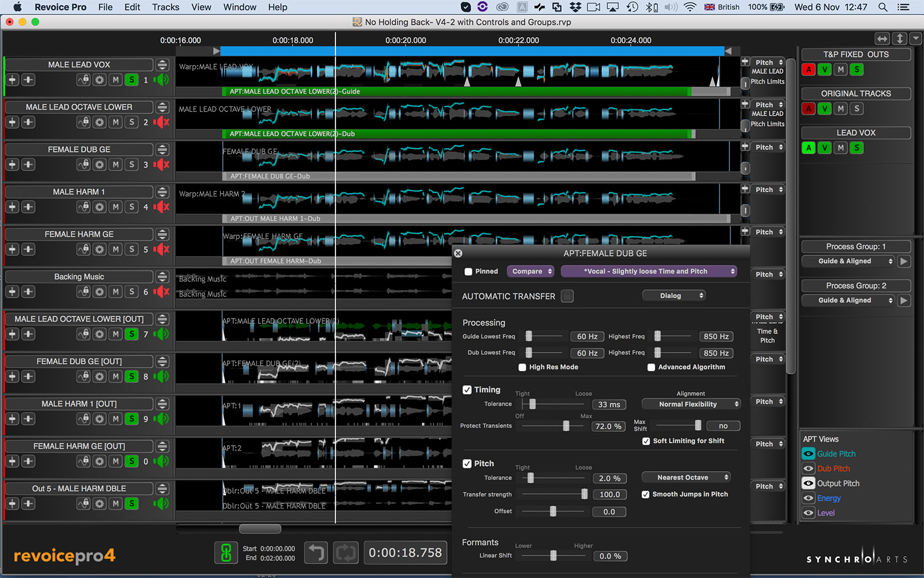Open gear settings on FEMALE DUB GE [OUT] track
The height and width of the screenshot is (578, 924).
point(100,376)
